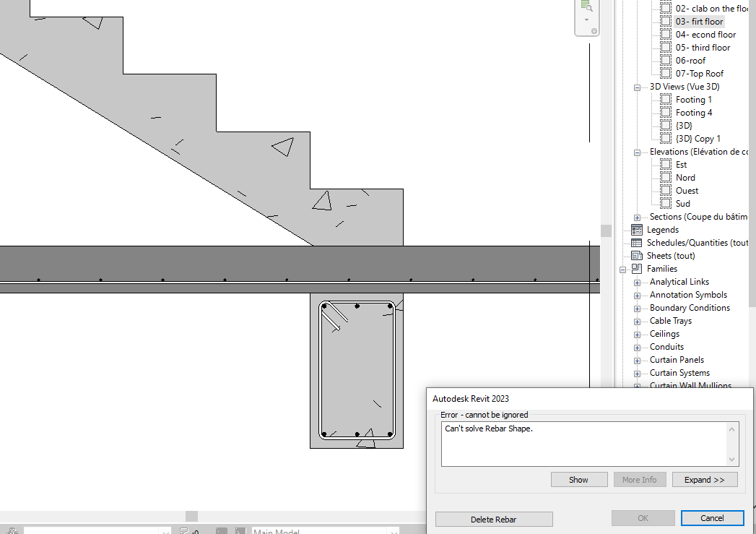Viewport: 756px width, 534px height.
Task: Click the design options icon near Main Model
Action: [240, 530]
